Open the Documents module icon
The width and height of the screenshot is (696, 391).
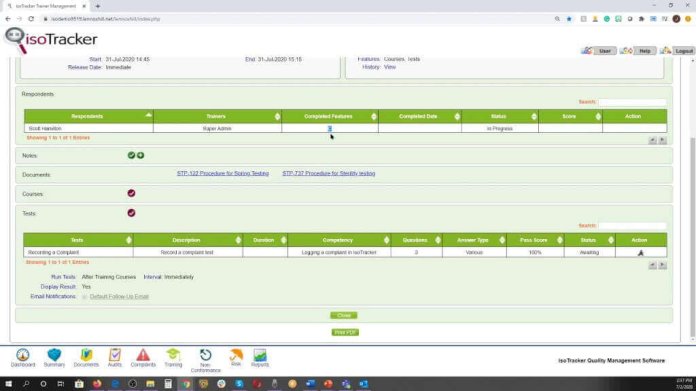[x=86, y=358]
